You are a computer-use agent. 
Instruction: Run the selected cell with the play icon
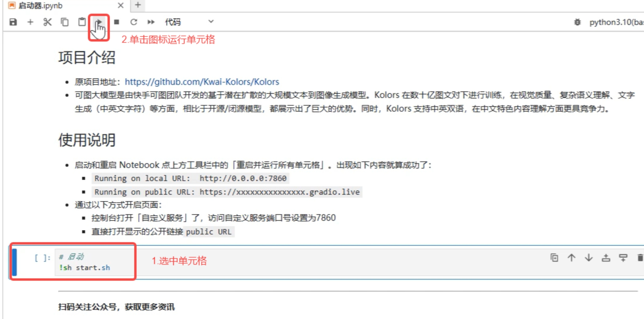tap(99, 22)
